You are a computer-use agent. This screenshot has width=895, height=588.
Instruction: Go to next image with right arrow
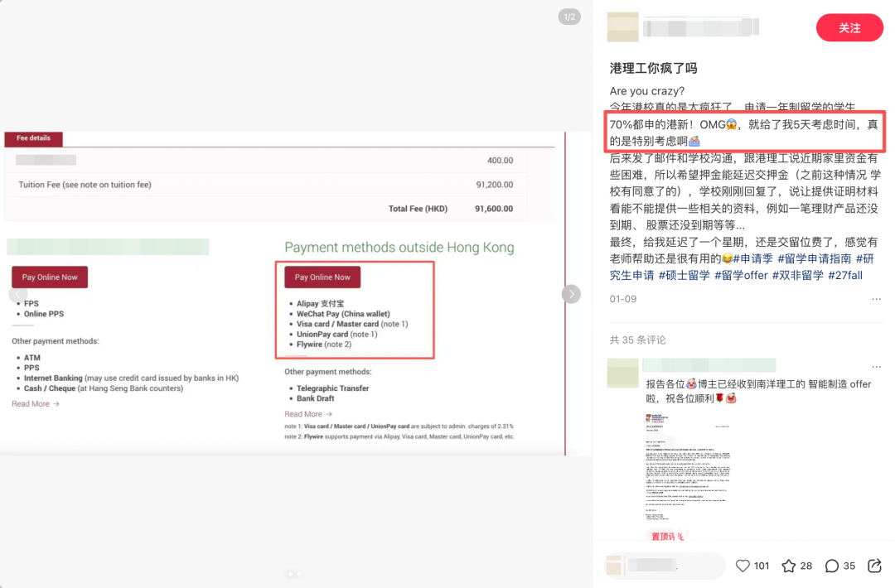pos(571,294)
